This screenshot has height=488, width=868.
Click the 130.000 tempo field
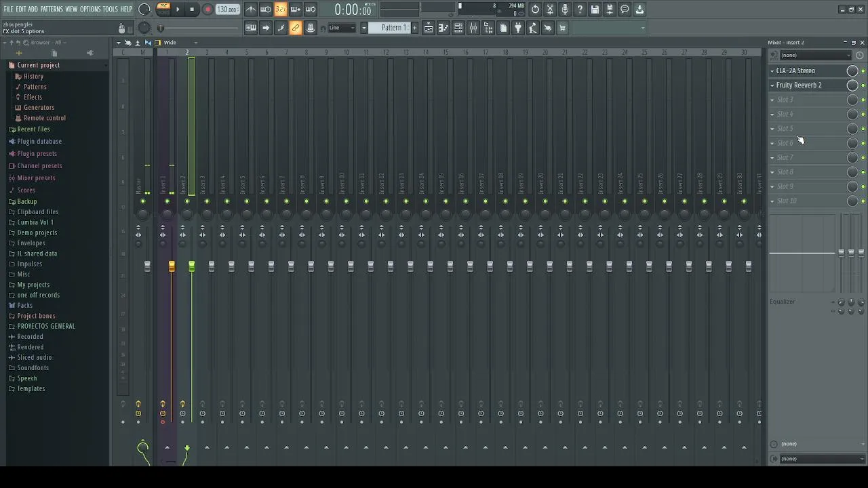pyautogui.click(x=227, y=9)
